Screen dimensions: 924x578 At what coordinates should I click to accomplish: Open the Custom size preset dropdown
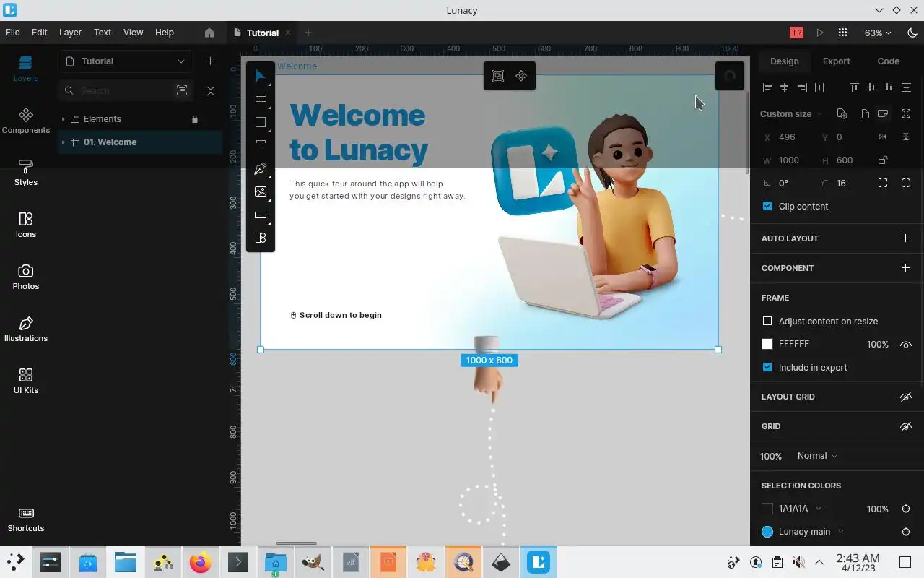coord(791,113)
